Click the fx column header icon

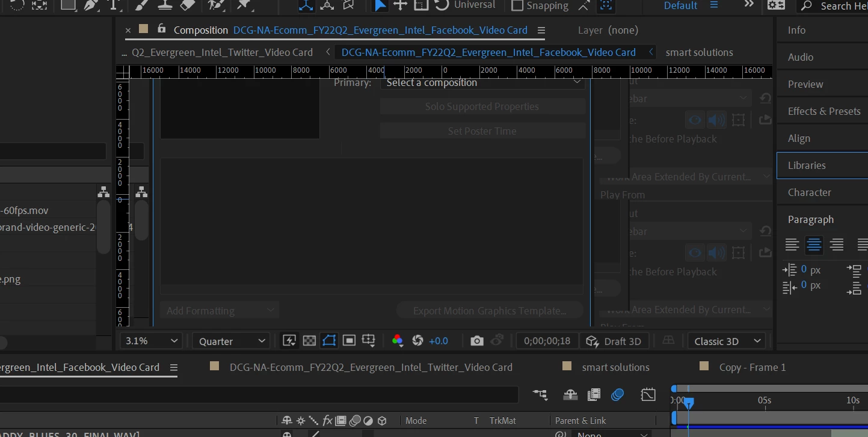328,421
